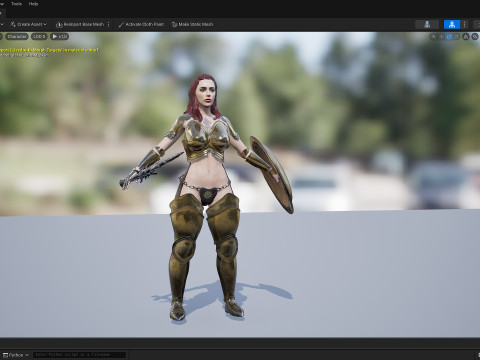
Task: Click the Activate Cloth Paint brush icon
Action: (x=121, y=24)
